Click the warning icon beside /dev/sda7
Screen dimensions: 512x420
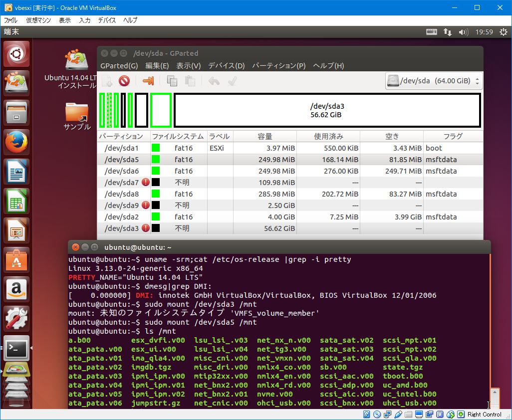coord(146,182)
